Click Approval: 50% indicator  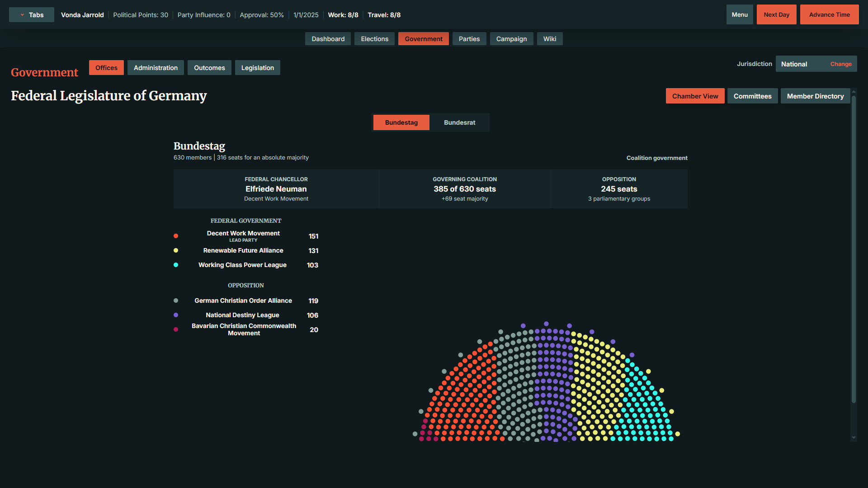(262, 15)
